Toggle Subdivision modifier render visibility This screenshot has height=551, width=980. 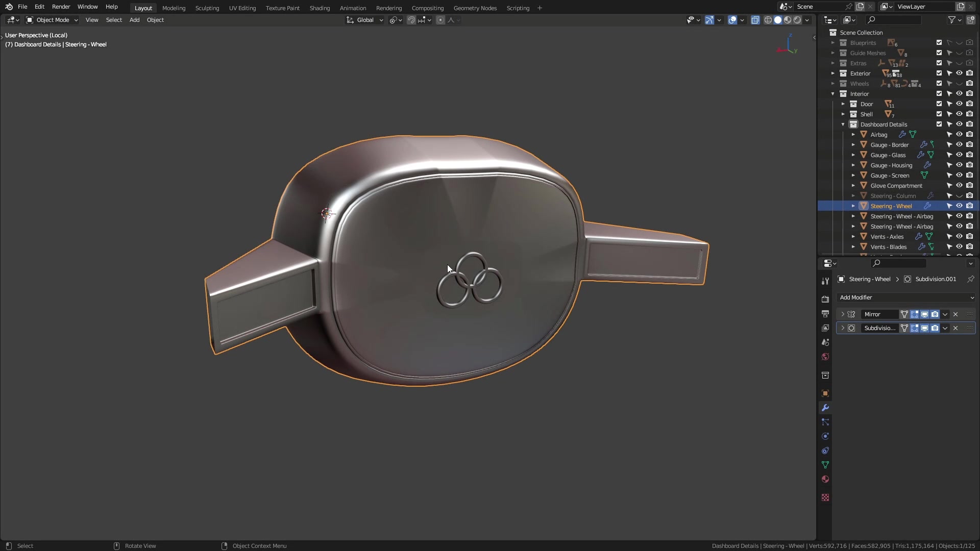(x=935, y=328)
